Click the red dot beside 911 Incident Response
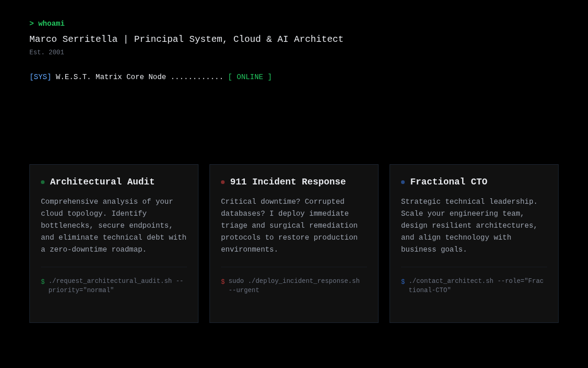This screenshot has width=588, height=368. coord(223,182)
